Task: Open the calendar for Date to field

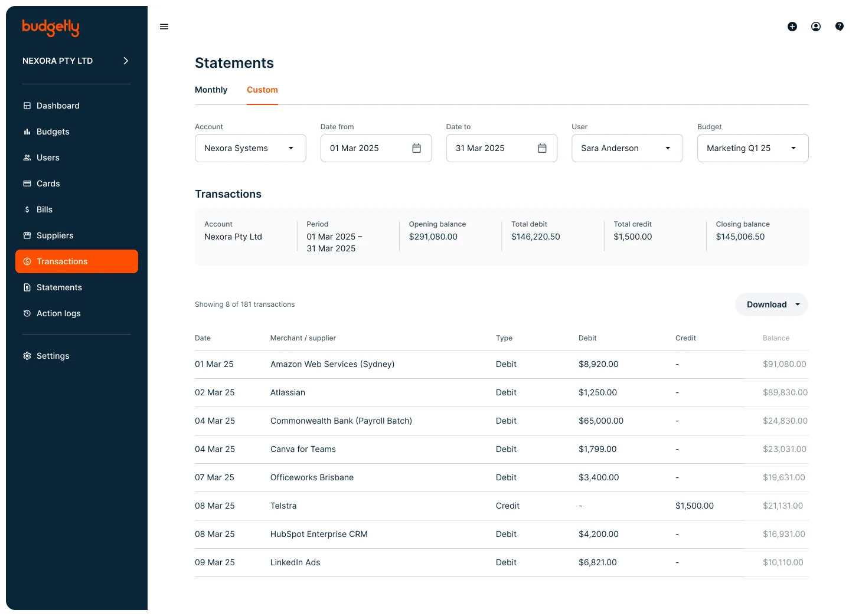Action: pyautogui.click(x=542, y=148)
